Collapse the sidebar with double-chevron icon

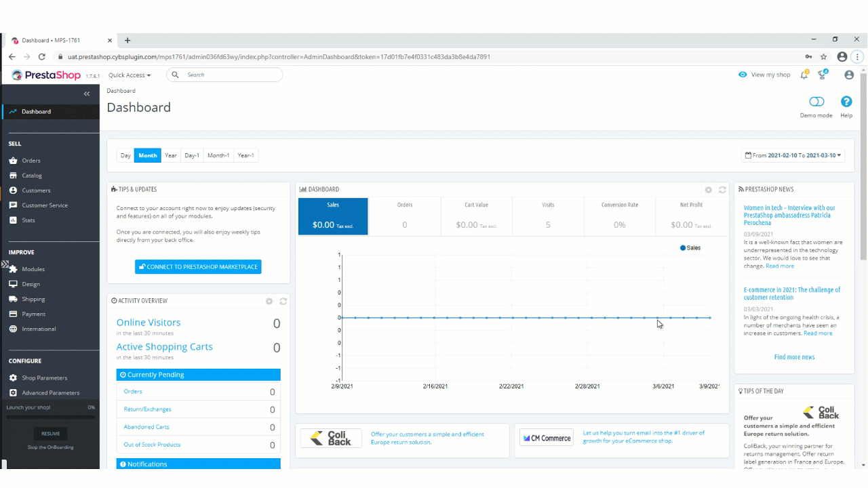point(87,94)
